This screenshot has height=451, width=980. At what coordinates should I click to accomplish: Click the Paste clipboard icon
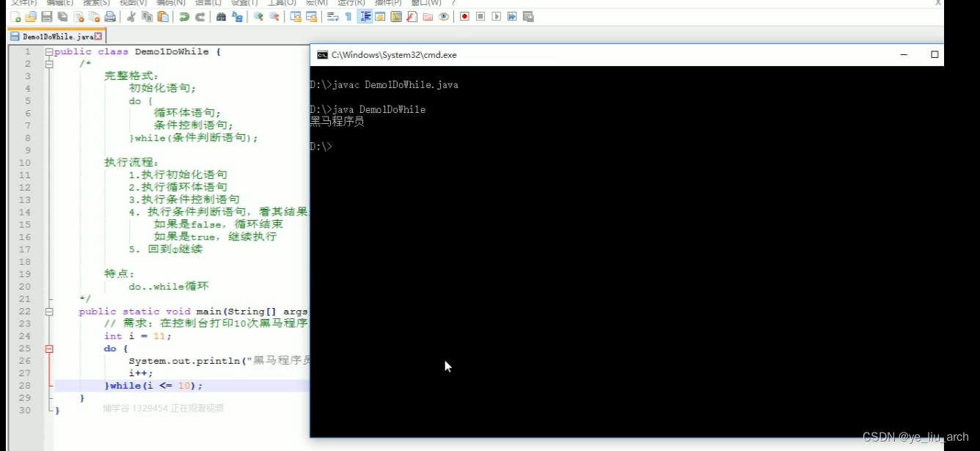click(163, 16)
